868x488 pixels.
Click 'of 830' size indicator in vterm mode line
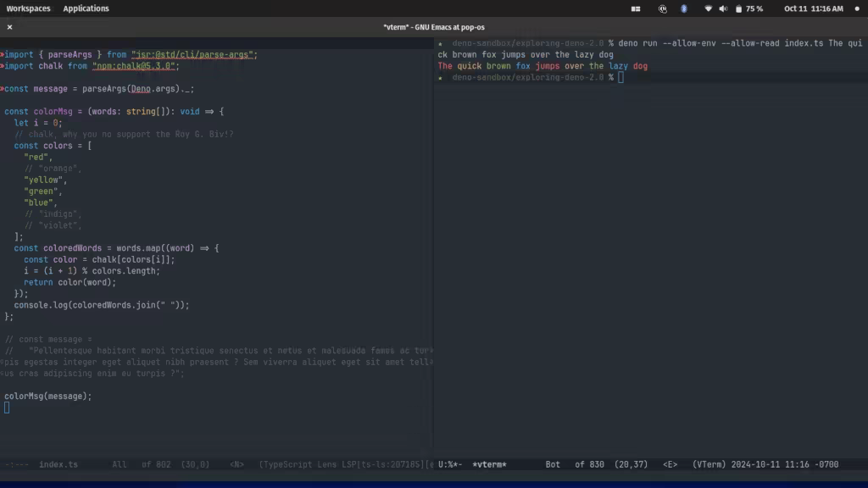(590, 464)
